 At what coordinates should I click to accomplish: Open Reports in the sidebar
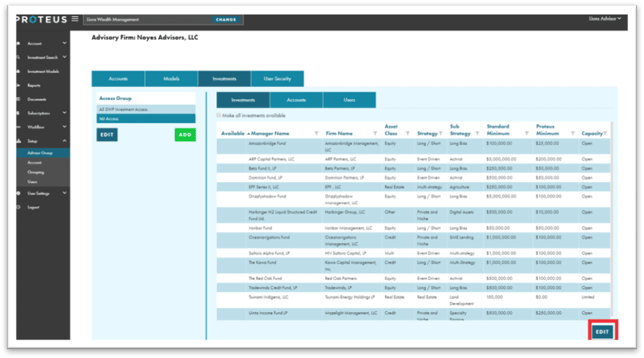[34, 85]
